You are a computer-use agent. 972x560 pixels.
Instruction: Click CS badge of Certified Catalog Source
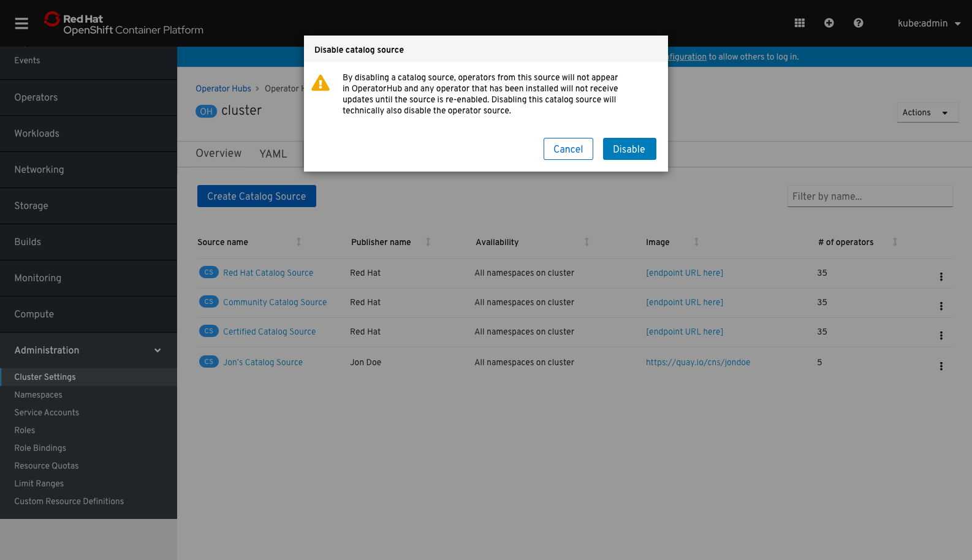(x=209, y=331)
